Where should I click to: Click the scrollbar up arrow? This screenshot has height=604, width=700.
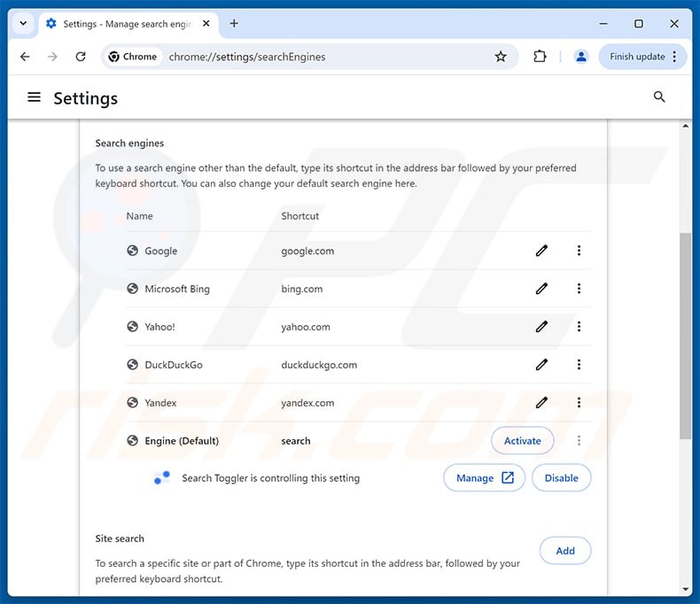point(685,126)
